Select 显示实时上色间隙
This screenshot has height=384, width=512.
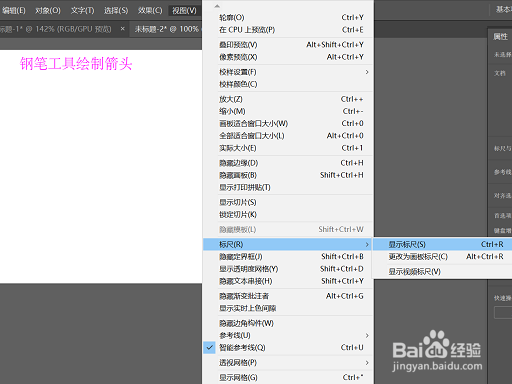[288, 308]
